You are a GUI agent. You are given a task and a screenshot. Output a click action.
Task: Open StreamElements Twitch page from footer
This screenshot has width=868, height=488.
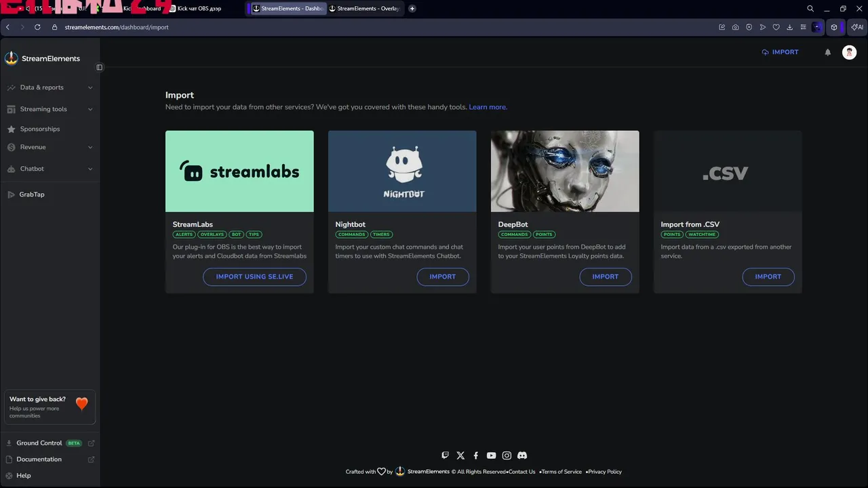445,455
